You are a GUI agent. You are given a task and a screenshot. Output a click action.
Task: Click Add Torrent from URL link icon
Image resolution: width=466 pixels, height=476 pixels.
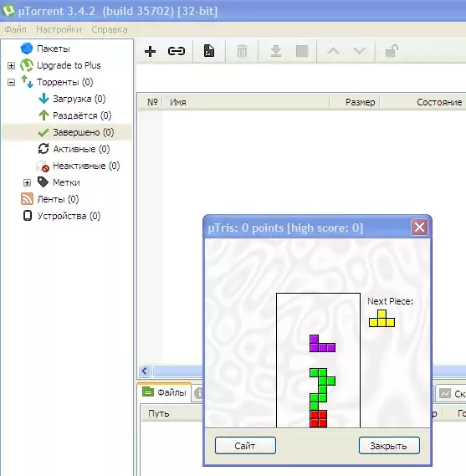177,51
